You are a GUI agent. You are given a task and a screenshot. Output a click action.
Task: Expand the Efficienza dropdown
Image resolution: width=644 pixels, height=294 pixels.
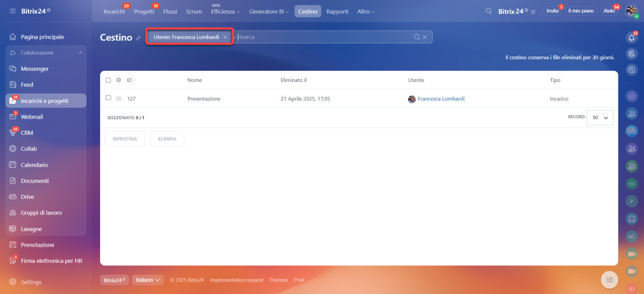225,12
